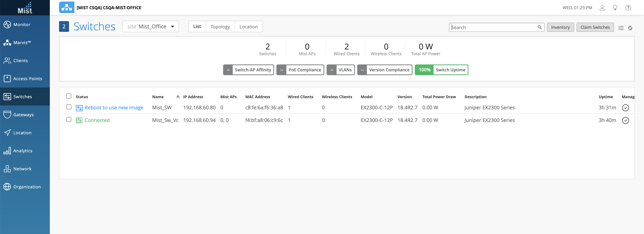The height and width of the screenshot is (234, 644).
Task: Open the organization selector at top
Action: pyautogui.click(x=109, y=8)
